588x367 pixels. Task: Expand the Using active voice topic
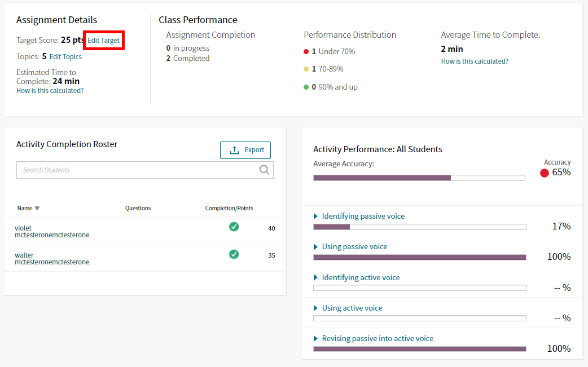pyautogui.click(x=315, y=308)
